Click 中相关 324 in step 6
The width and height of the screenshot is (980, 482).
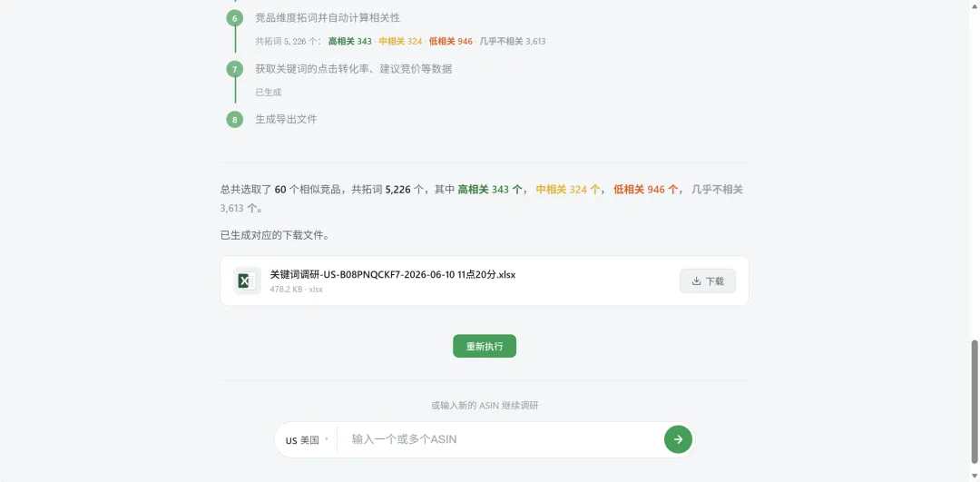[x=400, y=41]
